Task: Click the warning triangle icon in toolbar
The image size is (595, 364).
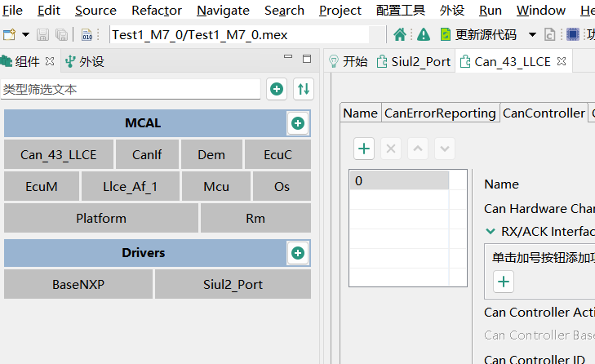Action: click(x=423, y=35)
